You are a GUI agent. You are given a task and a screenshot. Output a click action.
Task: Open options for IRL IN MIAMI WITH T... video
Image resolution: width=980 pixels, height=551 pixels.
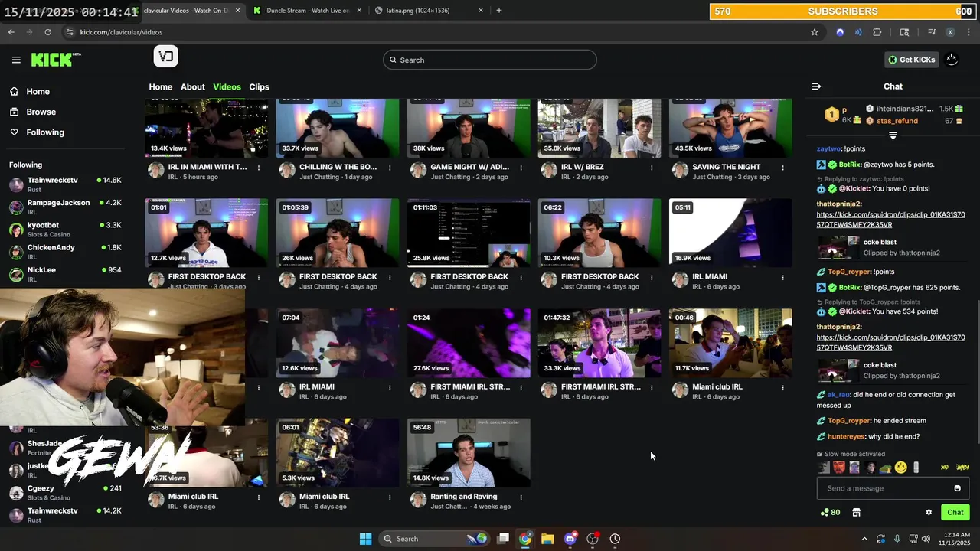[259, 168]
